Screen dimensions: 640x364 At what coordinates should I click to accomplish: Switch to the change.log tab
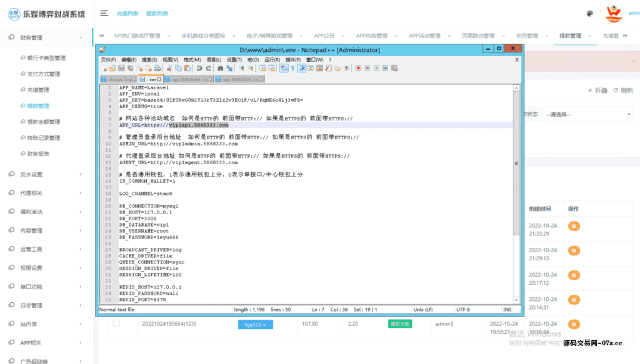tap(118, 79)
